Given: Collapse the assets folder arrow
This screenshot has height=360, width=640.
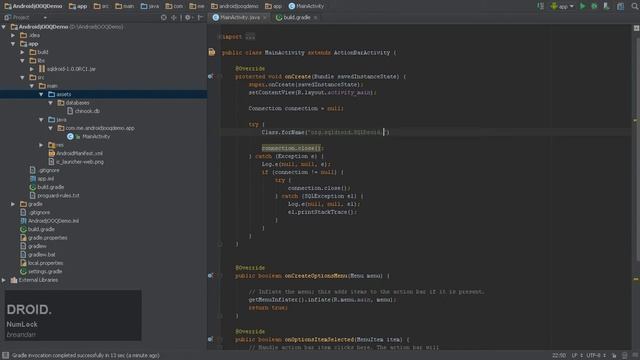Looking at the screenshot, I should click(x=42, y=94).
